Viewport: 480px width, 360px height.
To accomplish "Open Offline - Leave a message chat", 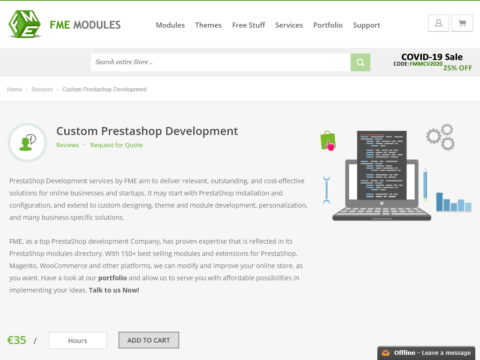I will click(426, 353).
